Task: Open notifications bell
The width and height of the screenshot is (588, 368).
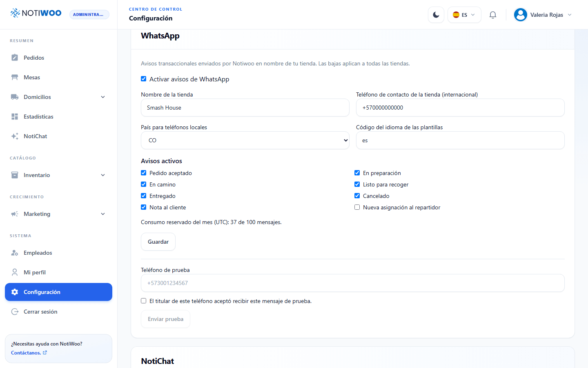Action: pos(493,15)
